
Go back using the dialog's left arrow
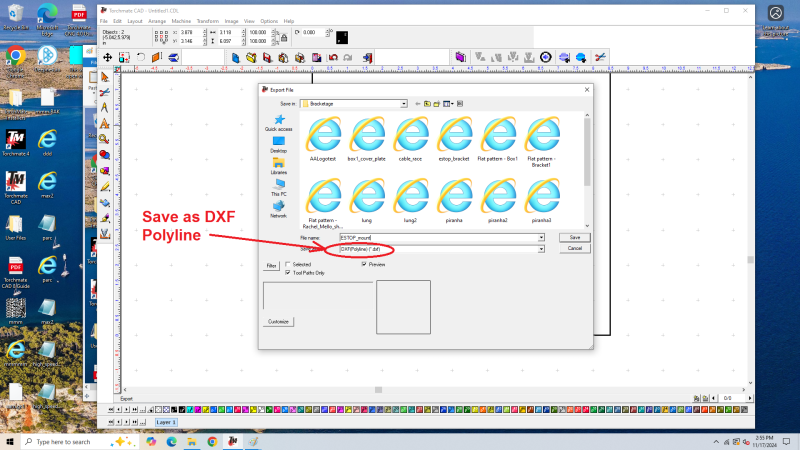(x=418, y=104)
